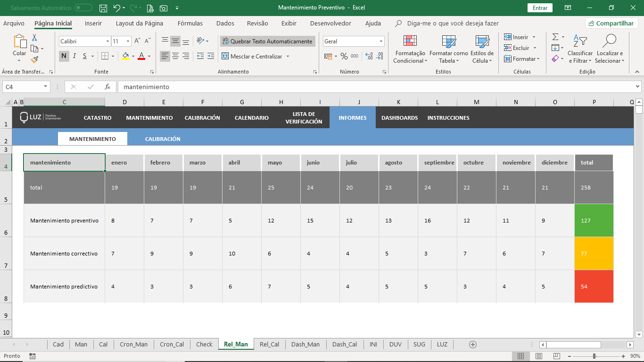Click the Save icon in title bar
The image size is (644, 362).
104,8
